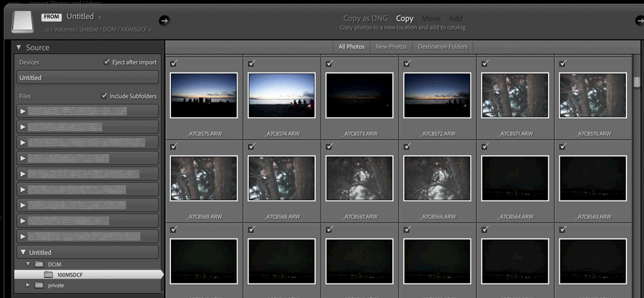The height and width of the screenshot is (298, 644).
Task: Uncheck photo _A7C8568.ARW
Action: (252, 146)
